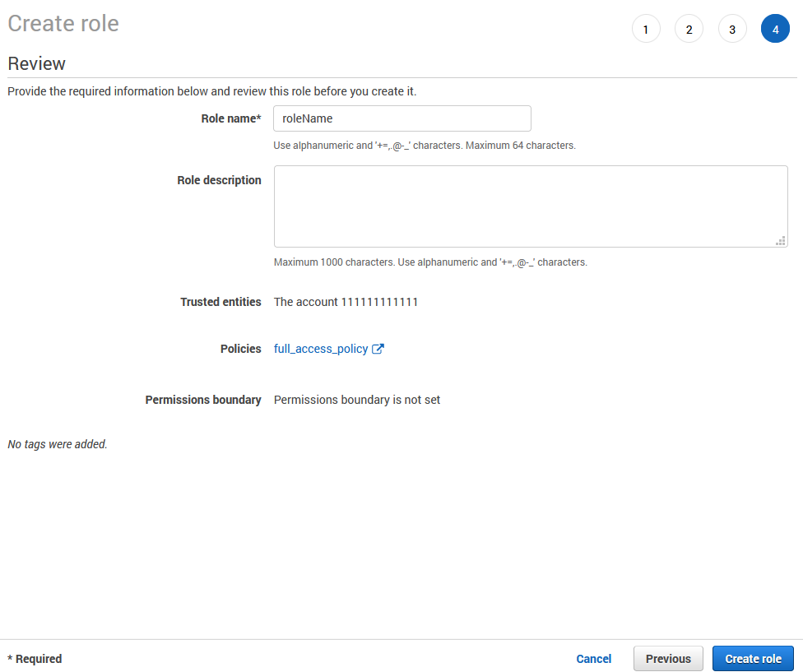Image resolution: width=803 pixels, height=672 pixels.
Task: Click the Role description label
Action: click(x=219, y=180)
